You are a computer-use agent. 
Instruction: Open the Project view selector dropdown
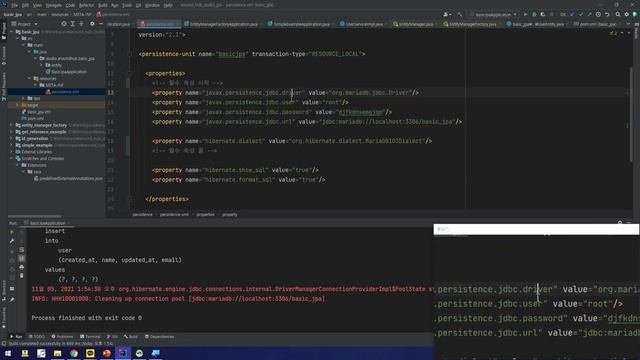coord(25,24)
